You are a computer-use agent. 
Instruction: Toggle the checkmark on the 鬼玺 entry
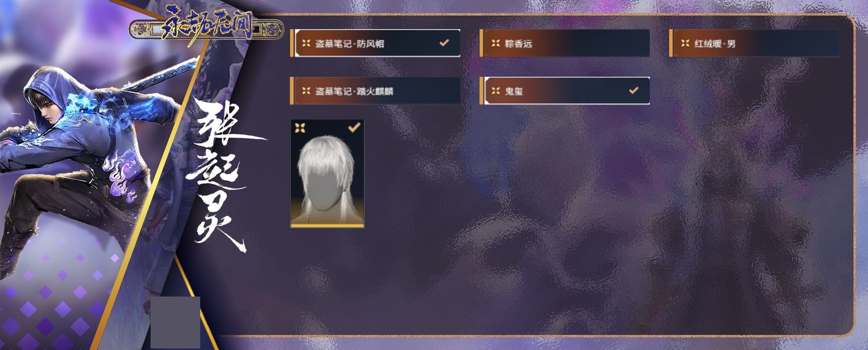pyautogui.click(x=633, y=90)
